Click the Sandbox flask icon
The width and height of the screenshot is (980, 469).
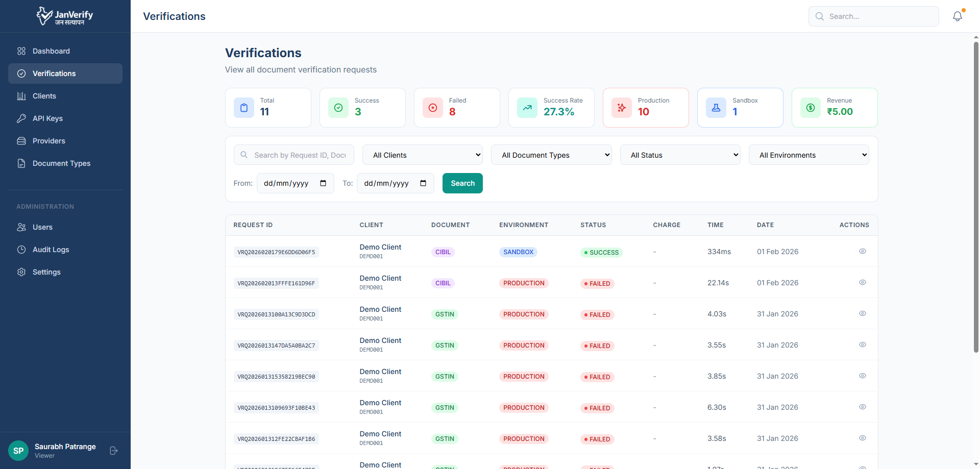pyautogui.click(x=716, y=108)
